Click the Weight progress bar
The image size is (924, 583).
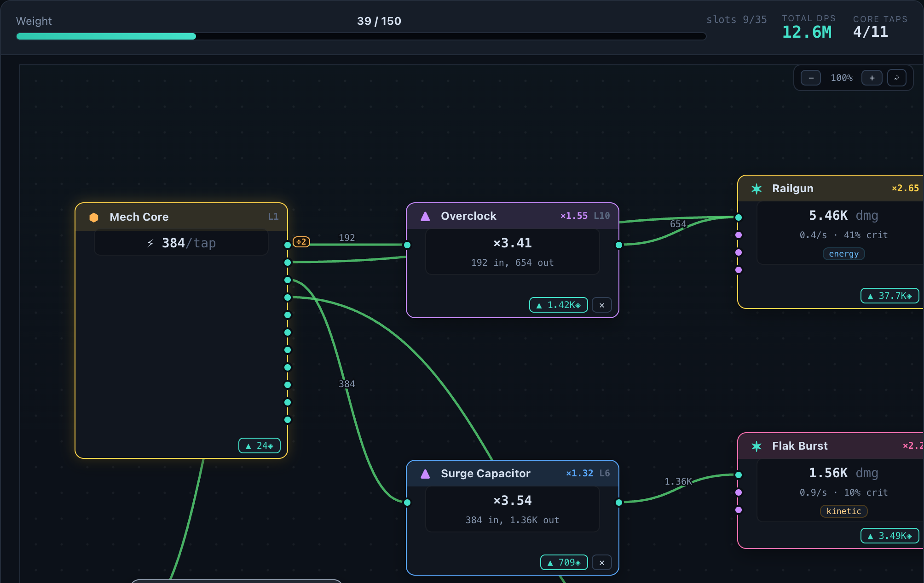point(361,36)
